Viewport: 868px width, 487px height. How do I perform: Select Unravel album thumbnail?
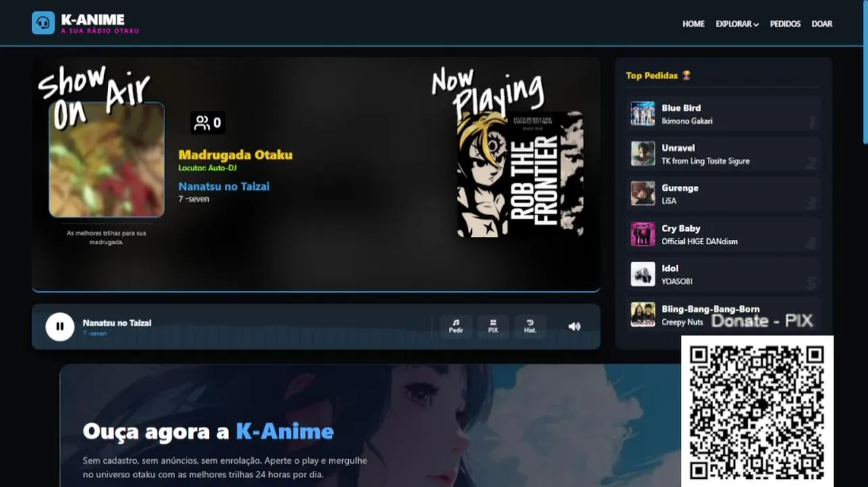click(x=643, y=154)
